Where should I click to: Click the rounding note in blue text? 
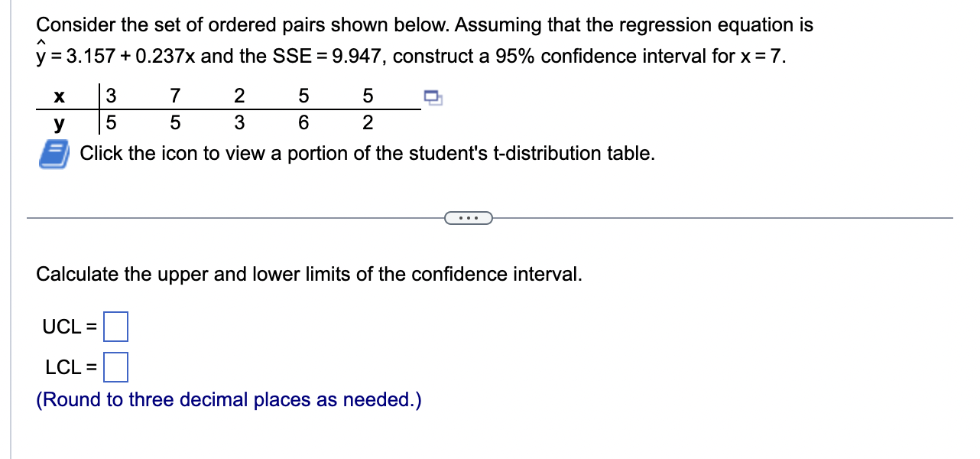(229, 399)
